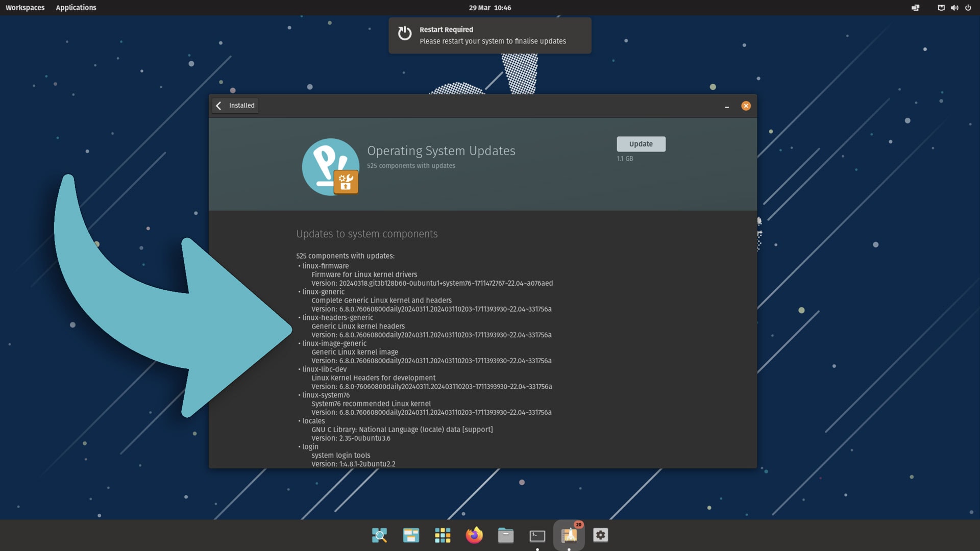
Task: Go back to the Installed list
Action: (235, 106)
